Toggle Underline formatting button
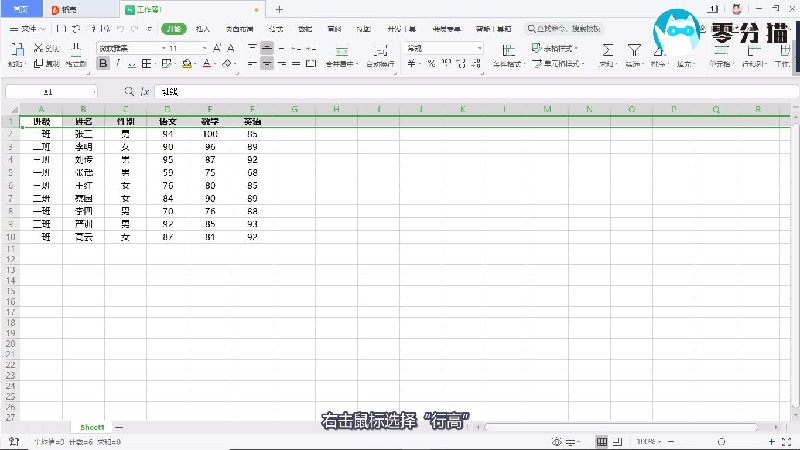The image size is (800, 450). (131, 63)
